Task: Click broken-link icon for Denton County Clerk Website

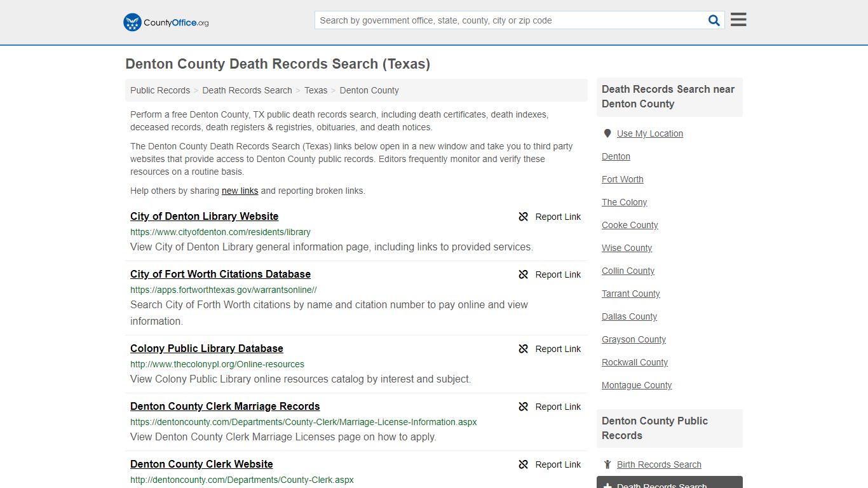Action: coord(524,464)
